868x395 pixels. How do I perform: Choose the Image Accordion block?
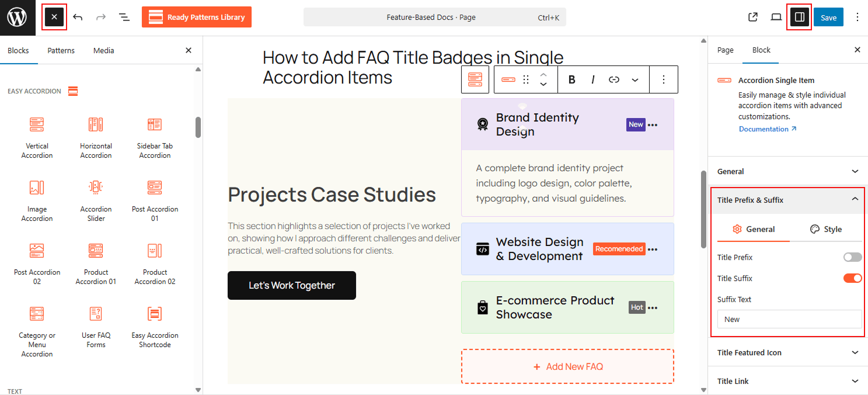[37, 199]
